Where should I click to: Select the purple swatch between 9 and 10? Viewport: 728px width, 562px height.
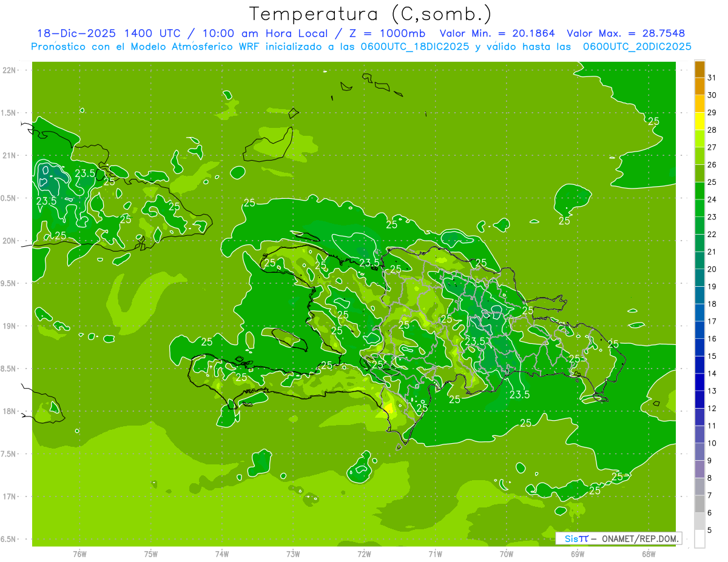699,452
